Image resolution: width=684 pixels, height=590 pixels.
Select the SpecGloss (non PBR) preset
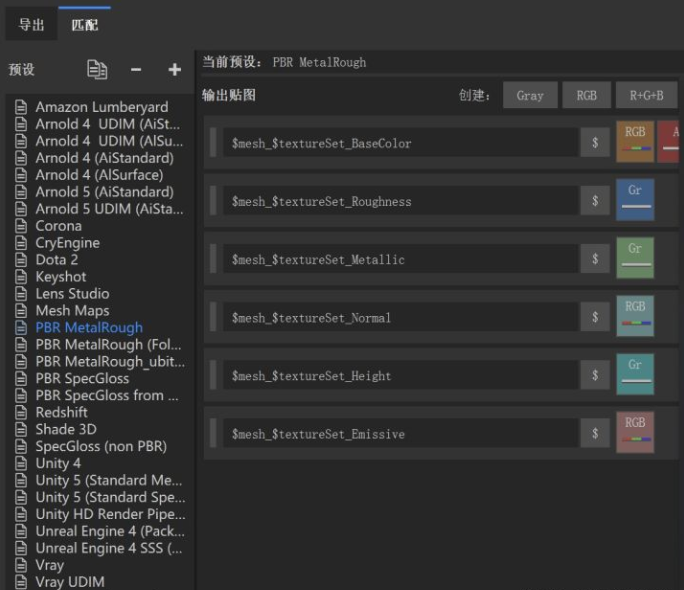pyautogui.click(x=101, y=447)
